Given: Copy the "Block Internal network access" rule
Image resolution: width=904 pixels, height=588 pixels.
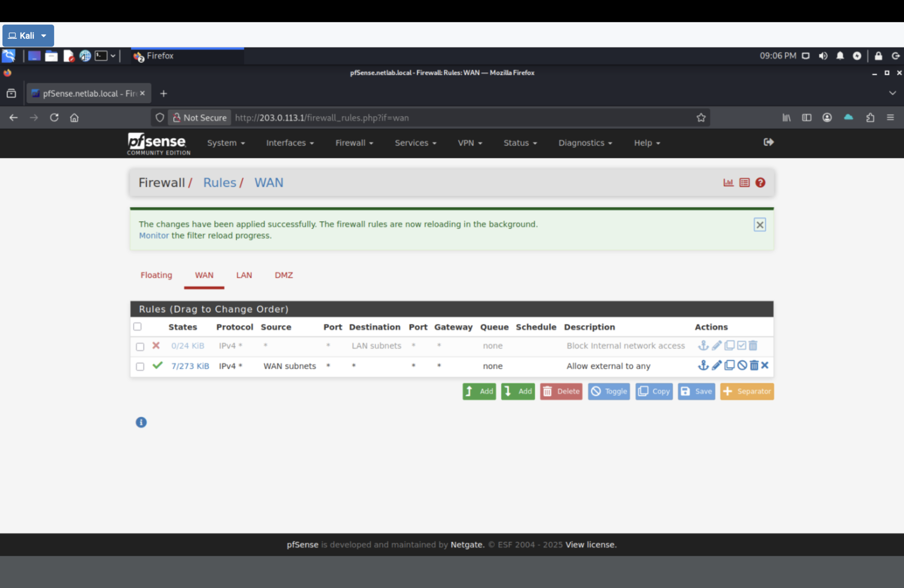Looking at the screenshot, I should (730, 346).
